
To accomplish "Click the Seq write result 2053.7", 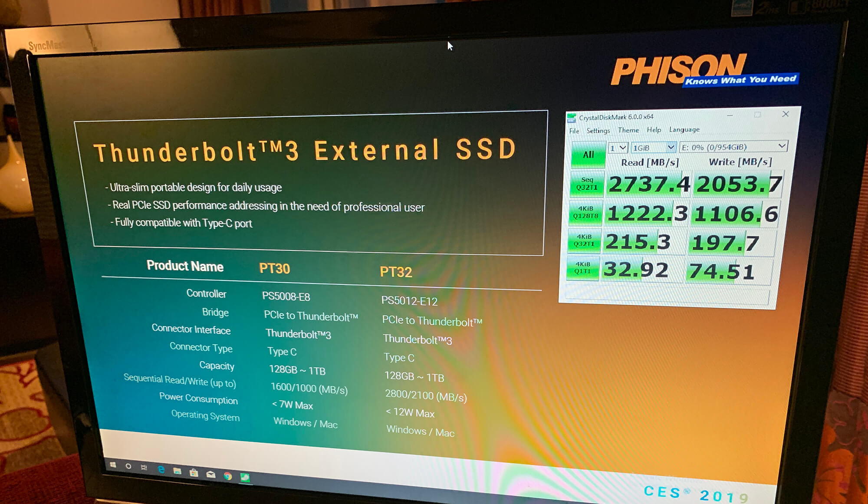I will click(x=739, y=184).
